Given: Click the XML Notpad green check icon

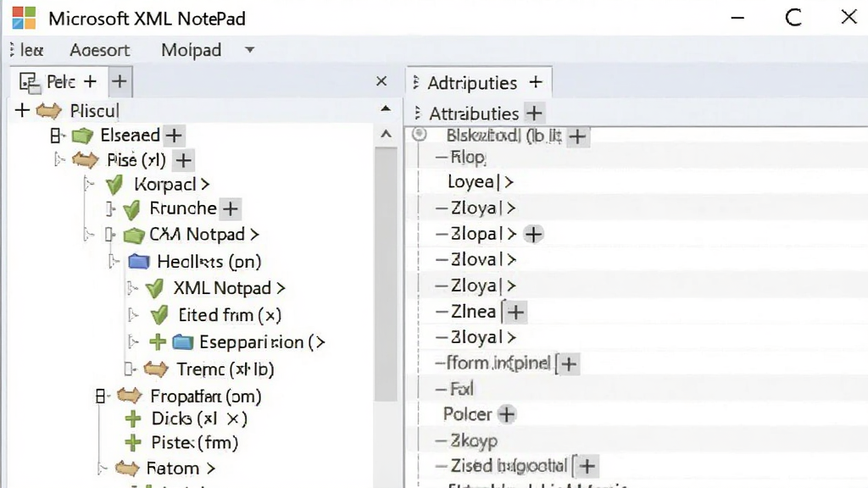Looking at the screenshot, I should [x=154, y=289].
